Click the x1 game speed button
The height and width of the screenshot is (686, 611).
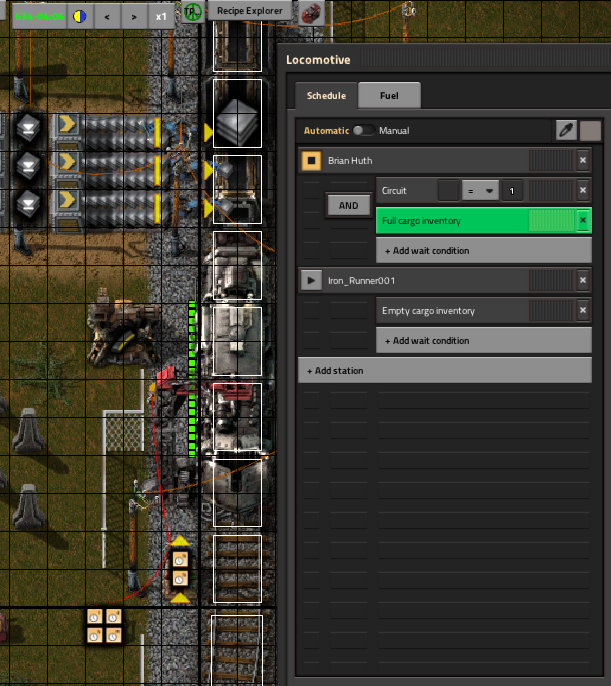(161, 17)
